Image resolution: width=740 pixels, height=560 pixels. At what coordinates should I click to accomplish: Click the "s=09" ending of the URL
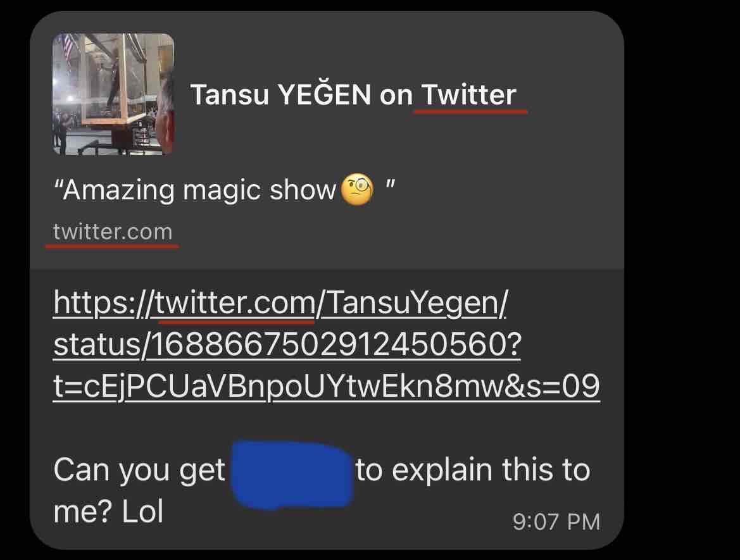pos(560,386)
